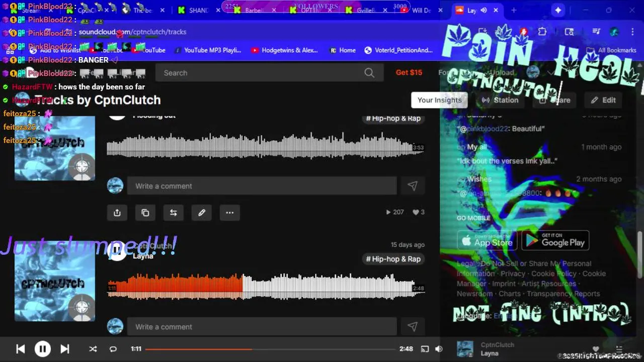Skip to previous track in the player
Viewport: 644px width, 362px height.
(21, 349)
